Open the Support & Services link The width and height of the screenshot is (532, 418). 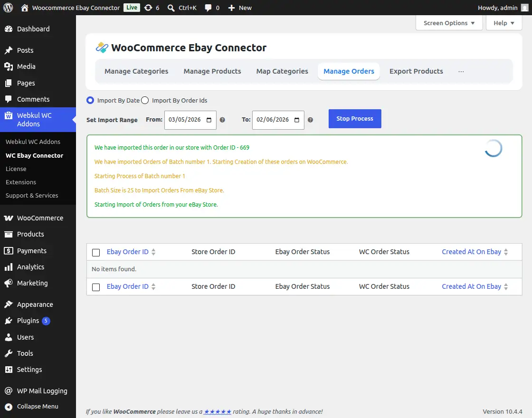coord(32,195)
